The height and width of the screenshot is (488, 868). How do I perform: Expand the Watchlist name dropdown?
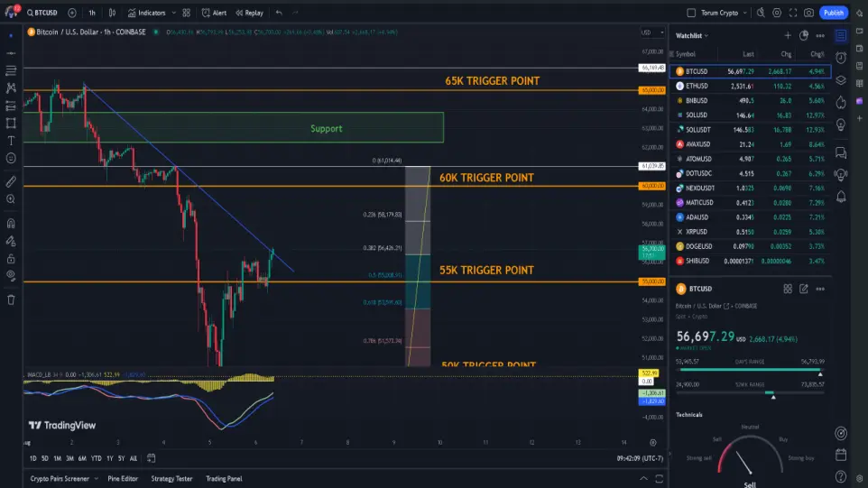tap(692, 35)
